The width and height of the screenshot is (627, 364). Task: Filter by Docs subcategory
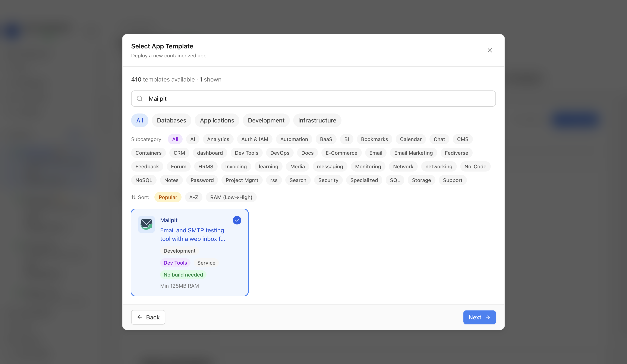coord(307,153)
